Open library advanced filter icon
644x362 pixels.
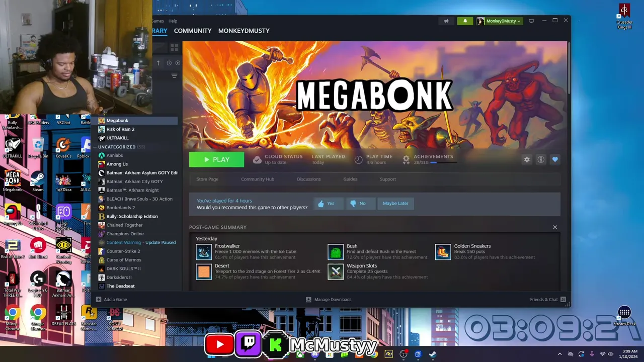click(x=174, y=76)
